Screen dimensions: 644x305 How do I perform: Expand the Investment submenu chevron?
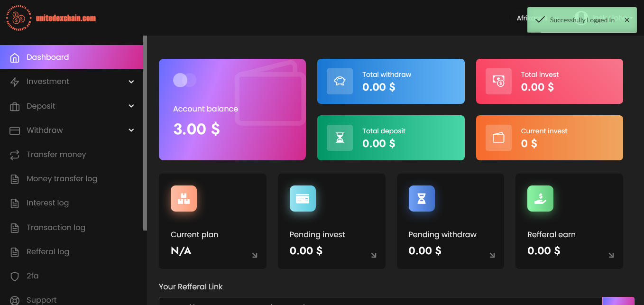click(131, 82)
